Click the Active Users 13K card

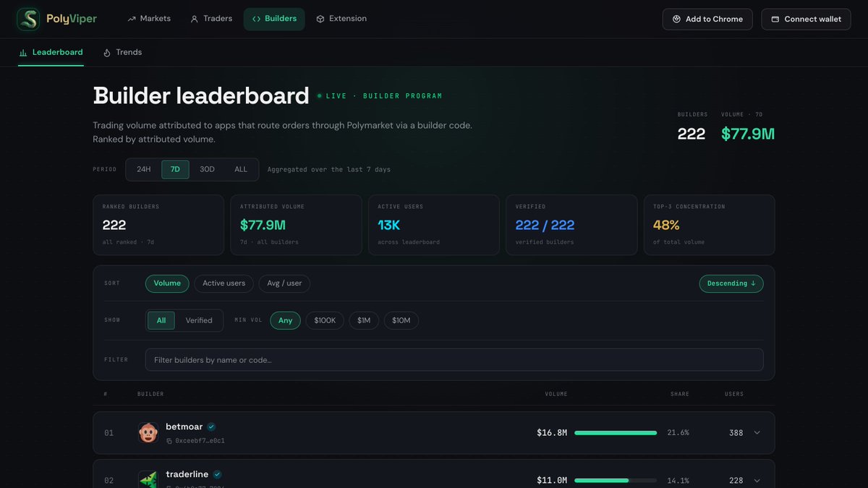coord(434,225)
